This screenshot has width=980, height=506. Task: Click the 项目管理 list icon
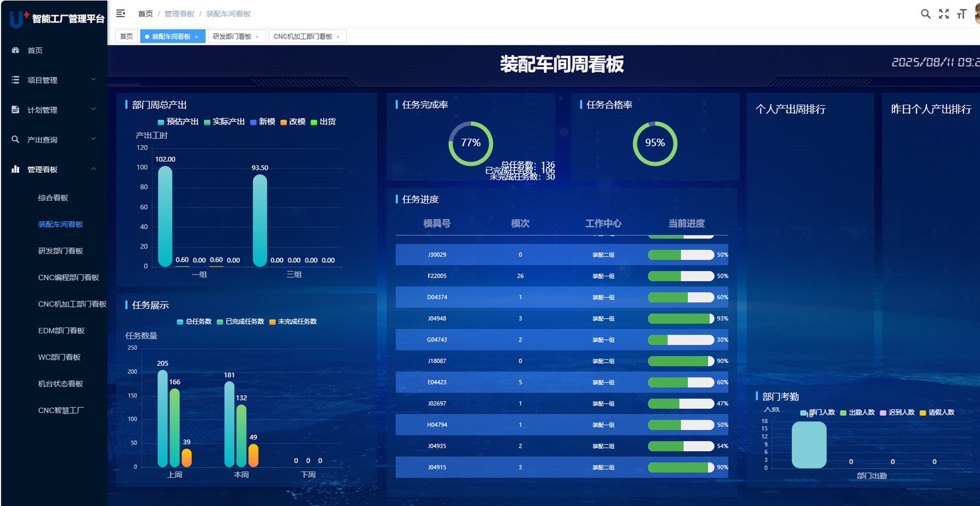(16, 80)
